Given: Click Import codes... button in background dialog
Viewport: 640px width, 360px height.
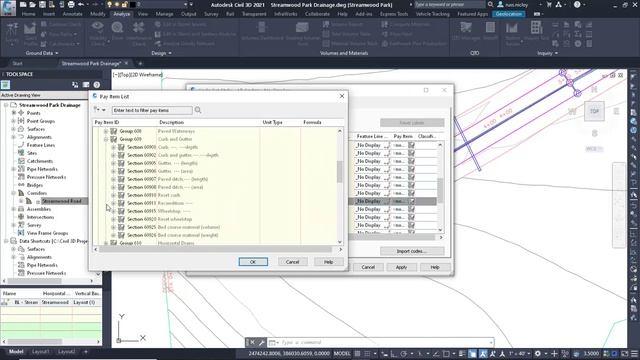Looking at the screenshot, I should tap(412, 251).
